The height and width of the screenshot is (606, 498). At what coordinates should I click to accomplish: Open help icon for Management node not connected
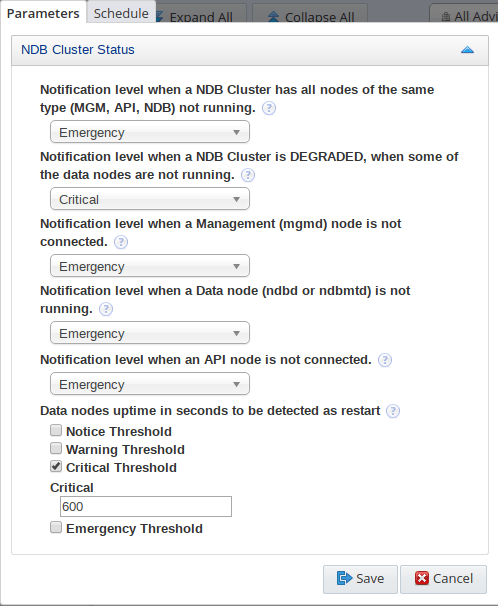coord(121,242)
